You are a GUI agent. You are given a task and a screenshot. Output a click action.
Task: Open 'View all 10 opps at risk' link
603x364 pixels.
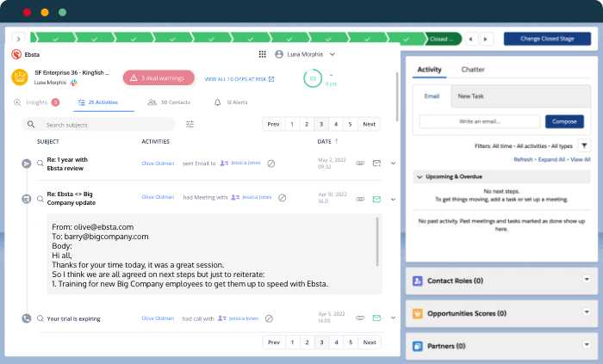point(239,78)
